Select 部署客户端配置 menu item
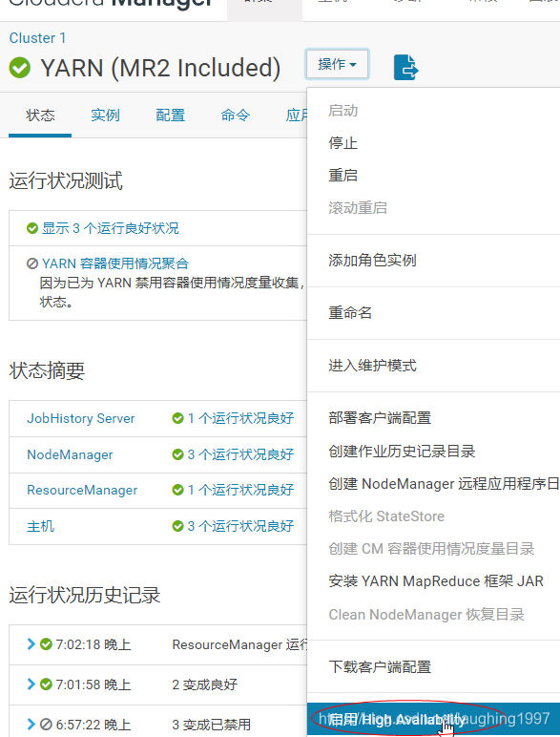Screen dimensions: 560x737 coord(380,418)
